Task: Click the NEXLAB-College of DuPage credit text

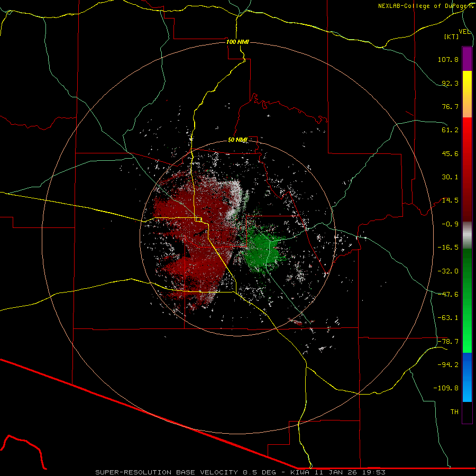Action: [426, 6]
